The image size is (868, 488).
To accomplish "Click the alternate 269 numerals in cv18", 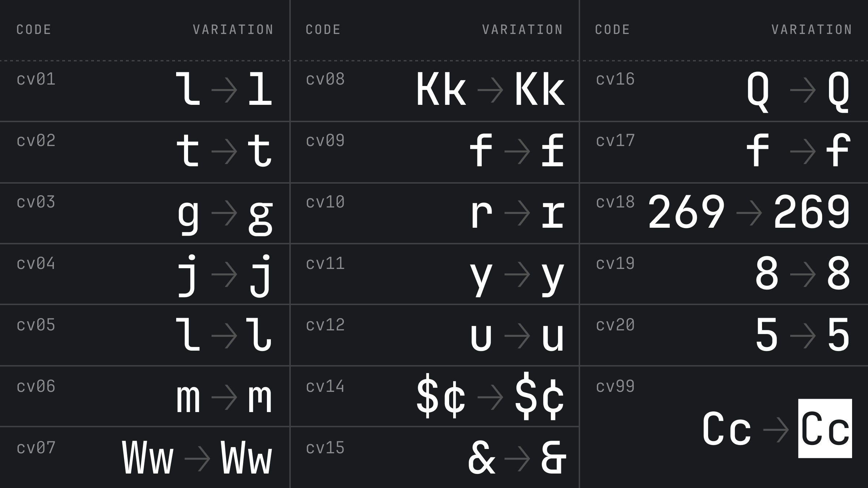I will [x=811, y=212].
